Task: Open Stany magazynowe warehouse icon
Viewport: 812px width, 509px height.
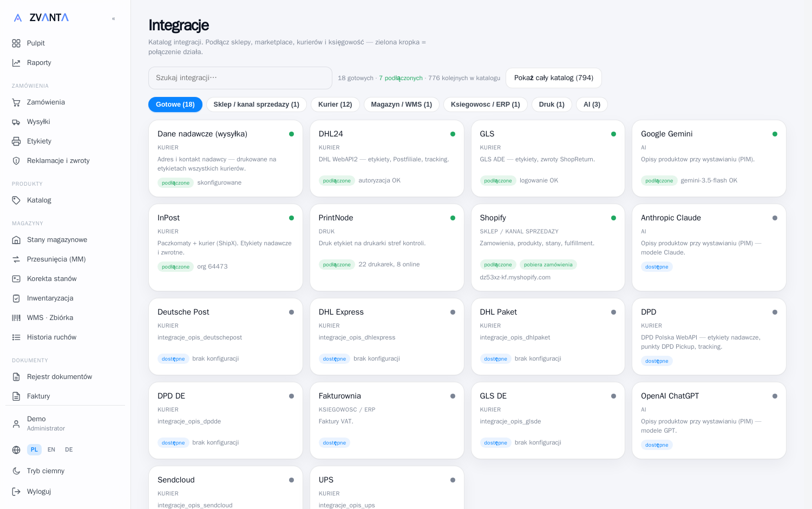Action: click(16, 240)
